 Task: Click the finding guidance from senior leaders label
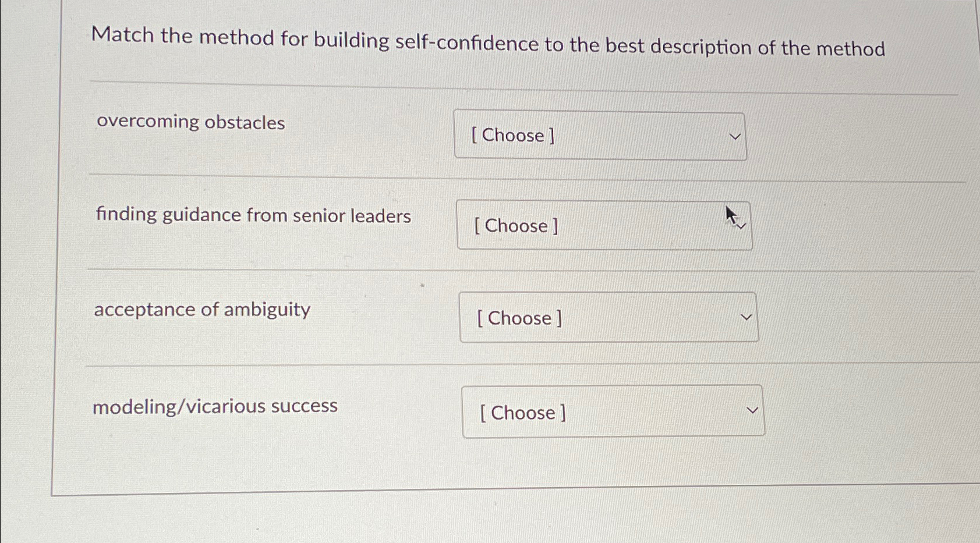point(253,216)
